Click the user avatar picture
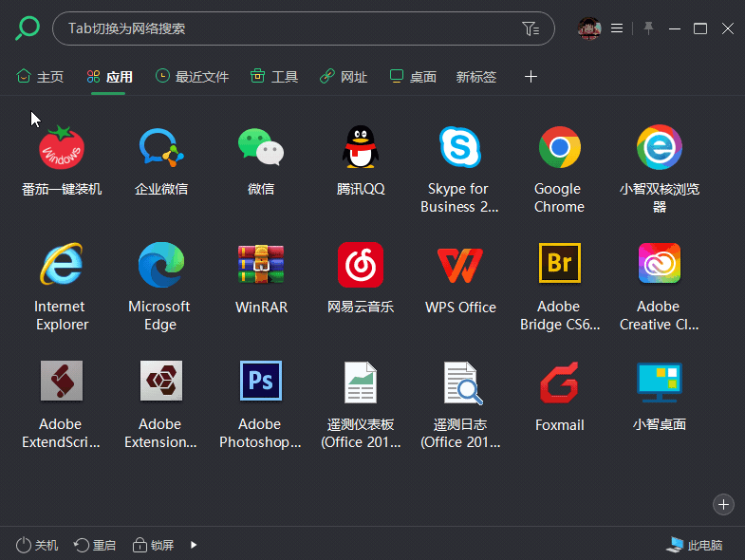 click(589, 28)
